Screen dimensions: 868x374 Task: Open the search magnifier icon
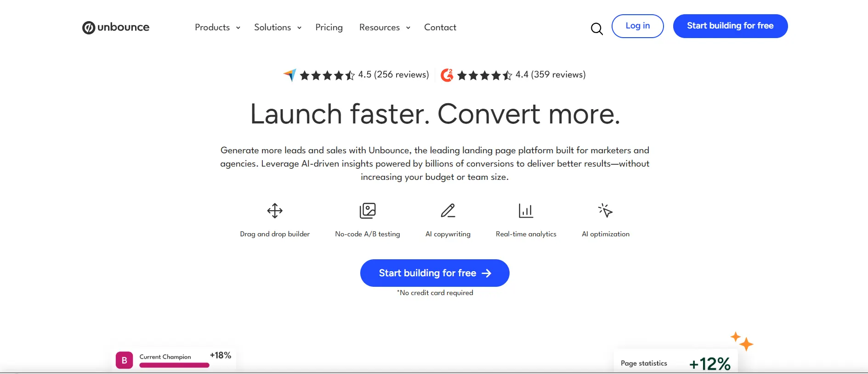(596, 29)
